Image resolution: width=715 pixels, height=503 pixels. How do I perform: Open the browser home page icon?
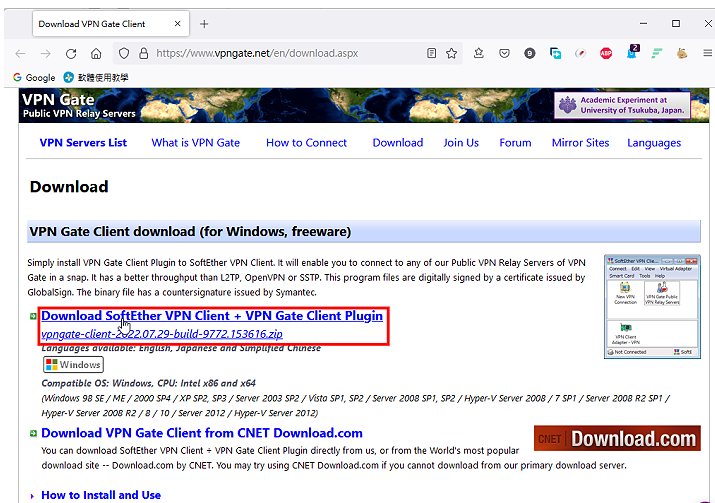[96, 54]
